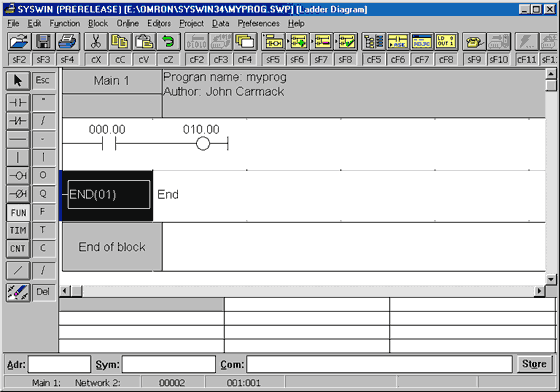Open the ladder editor icon above cF6
Screen dimensions: 560x392
tap(398, 42)
